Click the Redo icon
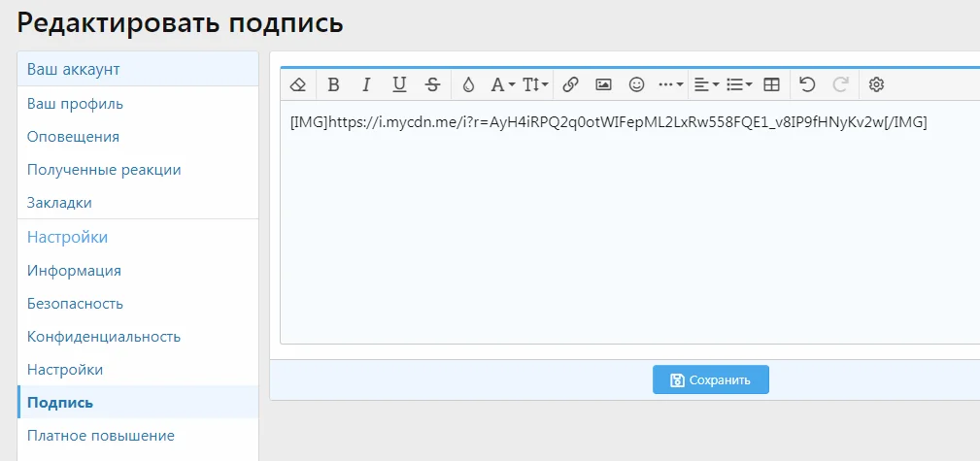The width and height of the screenshot is (980, 461). [x=841, y=84]
